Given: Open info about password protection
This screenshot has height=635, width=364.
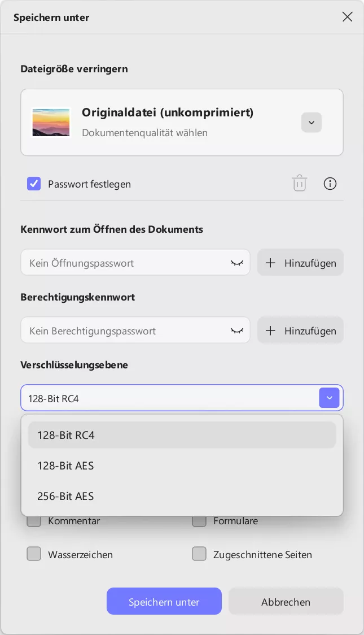Looking at the screenshot, I should [330, 183].
